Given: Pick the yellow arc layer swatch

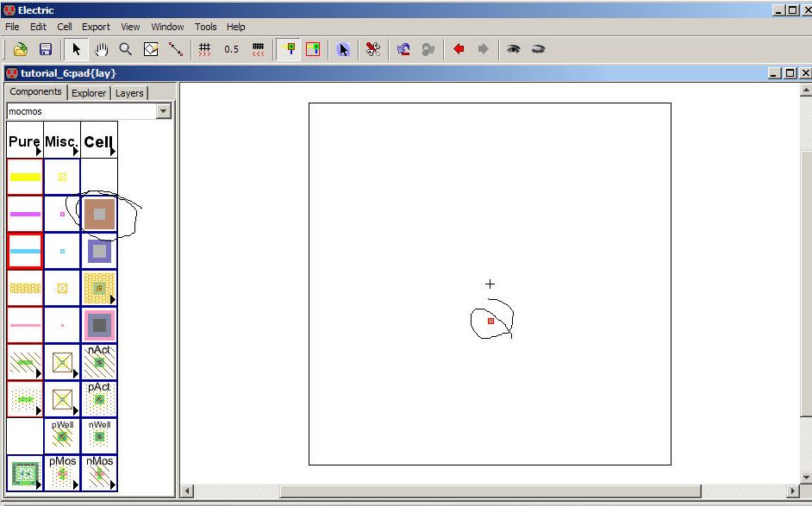Looking at the screenshot, I should [25, 177].
